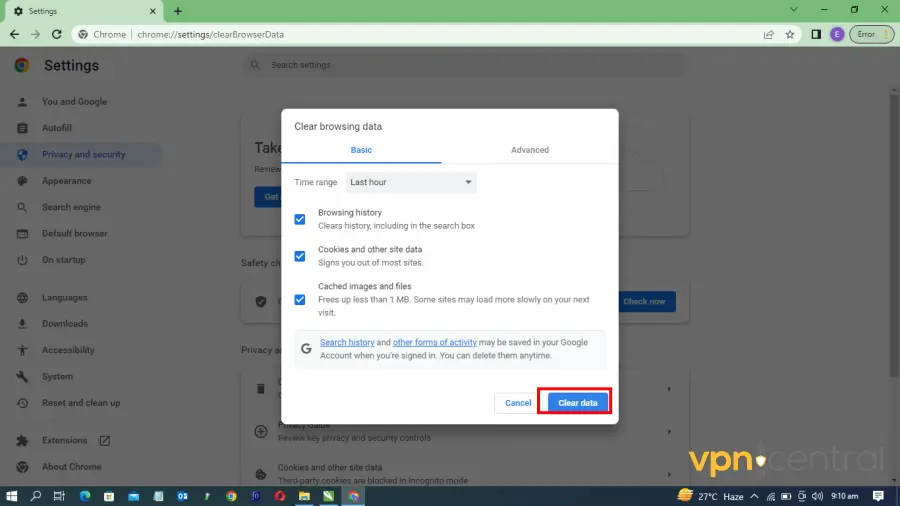Click the battery status icon
Screen dimensions: 900x506
(x=786, y=496)
